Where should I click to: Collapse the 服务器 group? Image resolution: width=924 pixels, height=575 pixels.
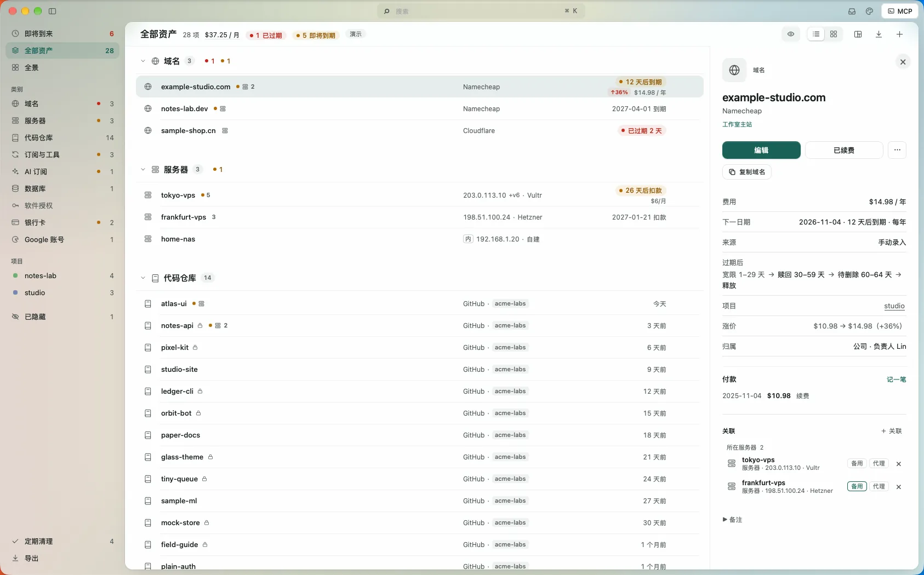[x=143, y=169]
